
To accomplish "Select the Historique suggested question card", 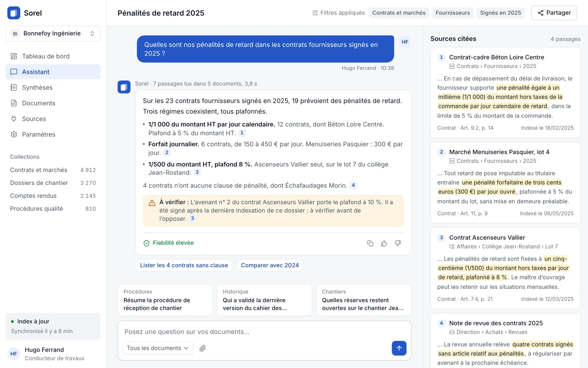I will coord(265,300).
